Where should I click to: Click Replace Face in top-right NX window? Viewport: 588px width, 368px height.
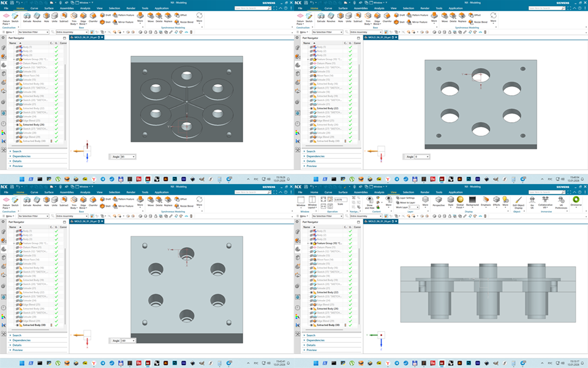(x=462, y=17)
